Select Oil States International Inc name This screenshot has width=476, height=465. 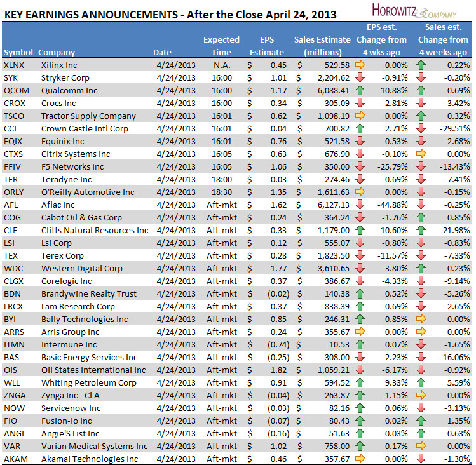93,370
